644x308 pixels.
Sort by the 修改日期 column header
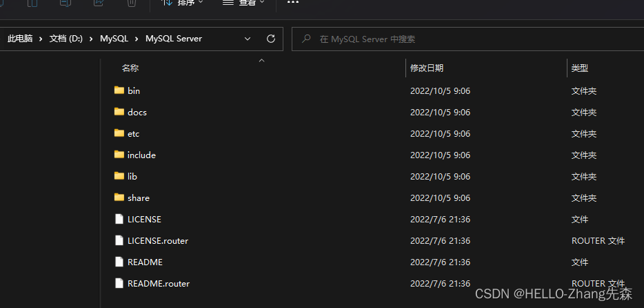(x=427, y=68)
